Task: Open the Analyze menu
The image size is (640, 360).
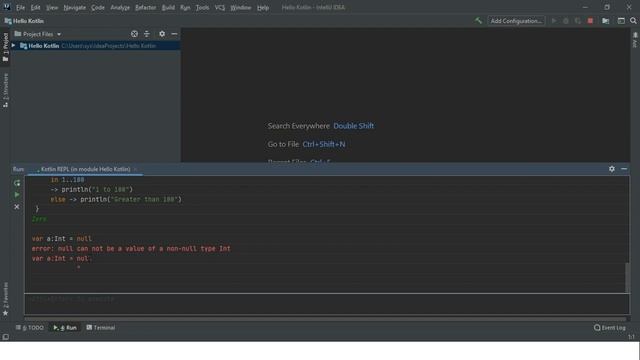Action: coord(120,7)
